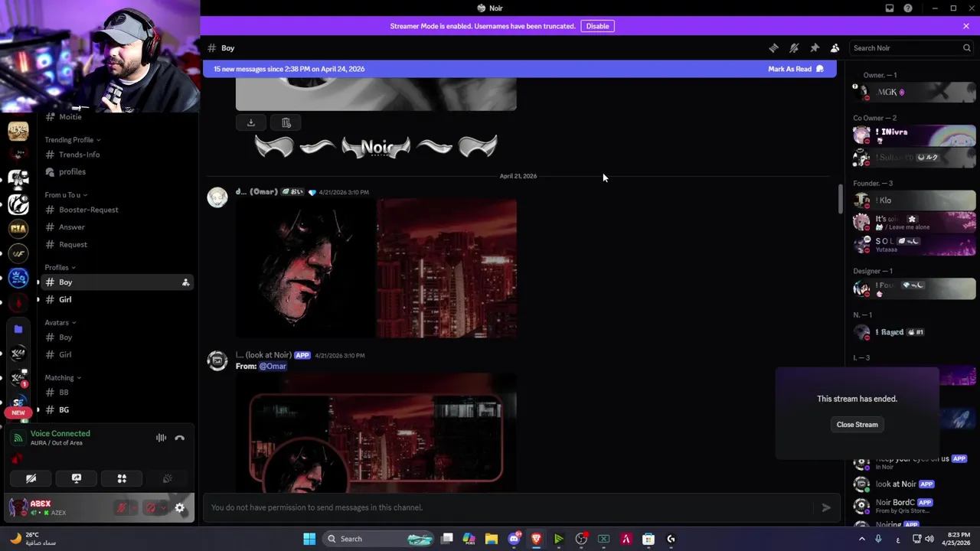Open the Threads icon in channel header
The width and height of the screenshot is (980, 551).
coord(773,48)
